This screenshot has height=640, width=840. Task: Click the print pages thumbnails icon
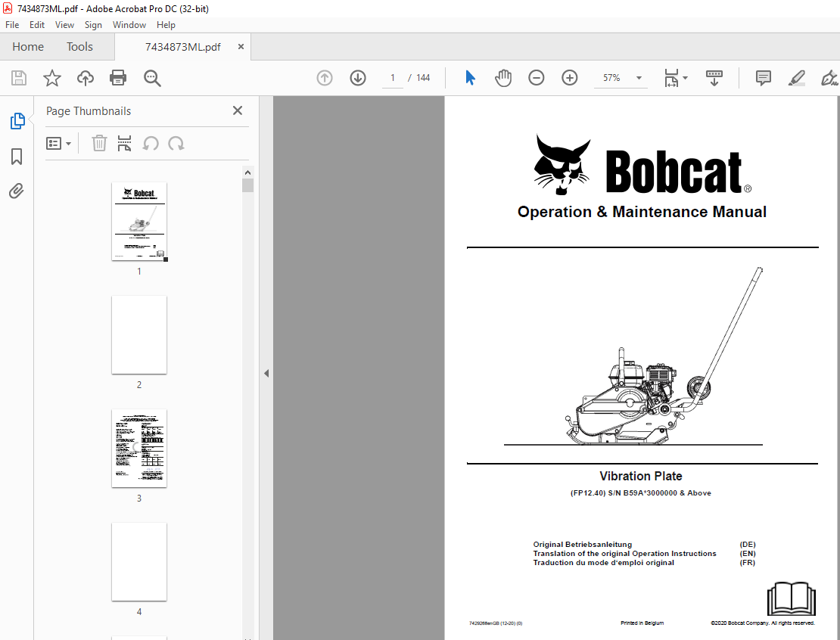coord(124,144)
